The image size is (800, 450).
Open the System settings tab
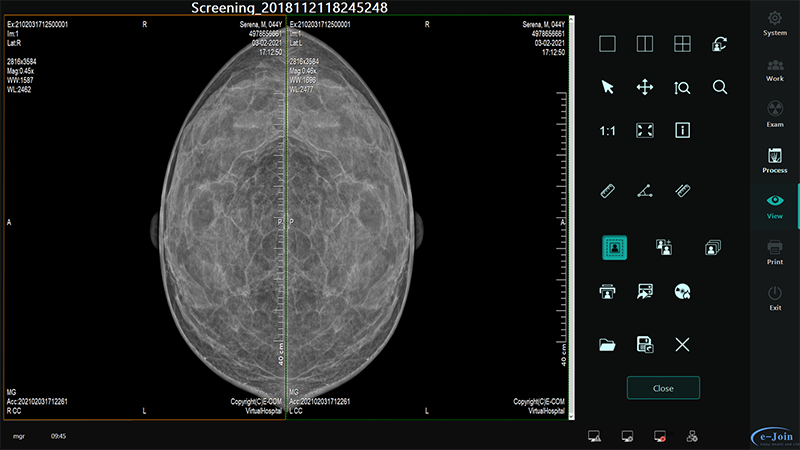774,23
